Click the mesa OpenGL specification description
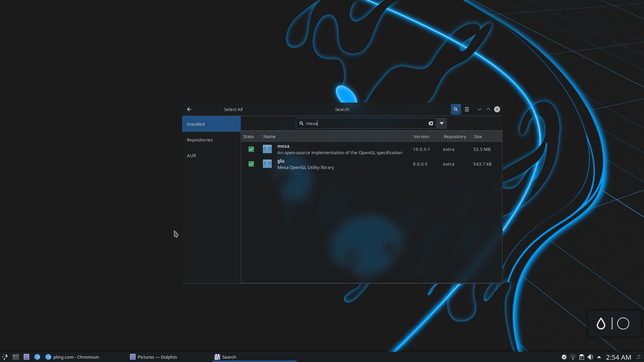This screenshot has width=644, height=362. 339,153
